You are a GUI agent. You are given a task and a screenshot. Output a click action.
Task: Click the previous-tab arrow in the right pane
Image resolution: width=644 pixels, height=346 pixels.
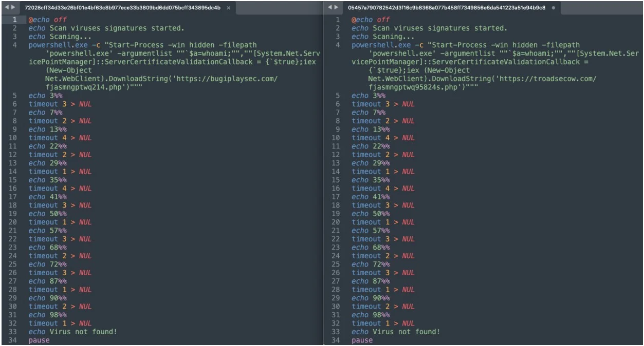click(330, 8)
